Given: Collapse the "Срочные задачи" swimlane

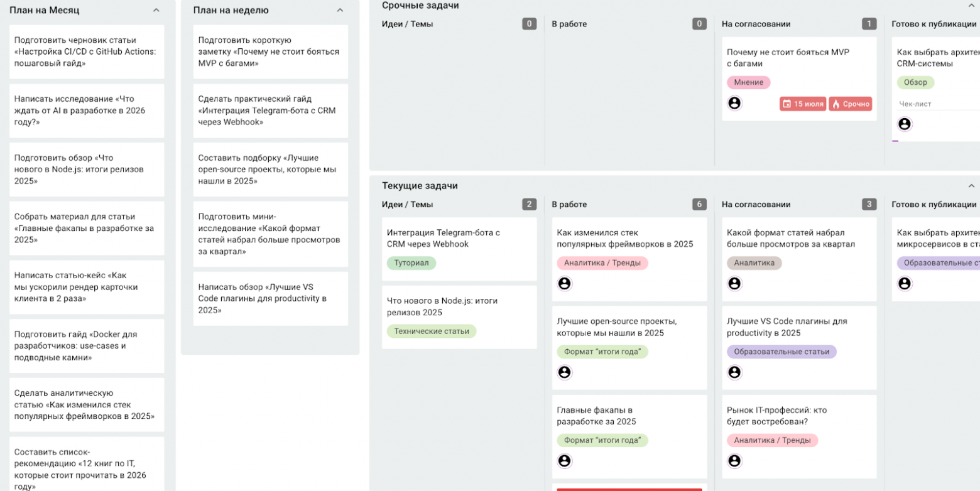Looking at the screenshot, I should click(971, 6).
